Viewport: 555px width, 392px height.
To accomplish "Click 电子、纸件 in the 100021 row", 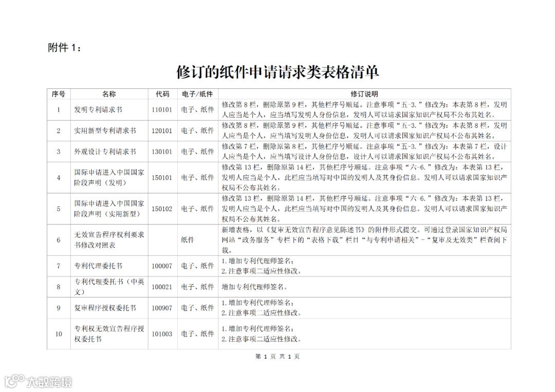I will click(197, 287).
